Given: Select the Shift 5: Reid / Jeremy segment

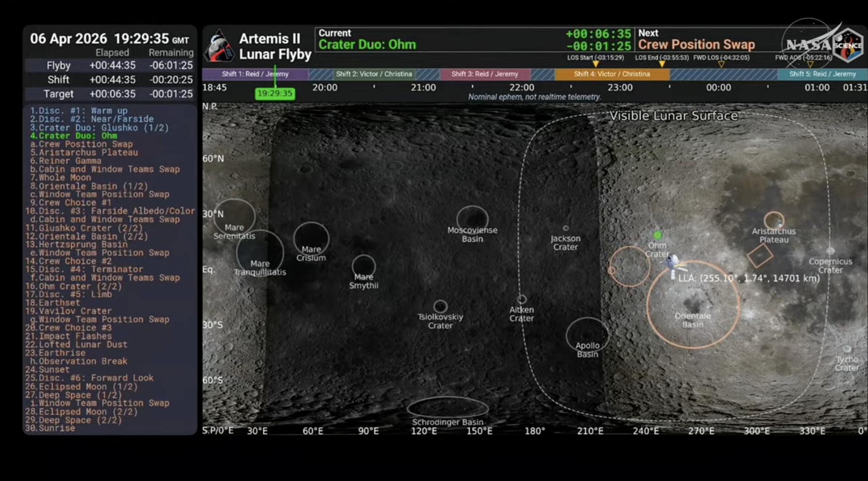Looking at the screenshot, I should (822, 74).
